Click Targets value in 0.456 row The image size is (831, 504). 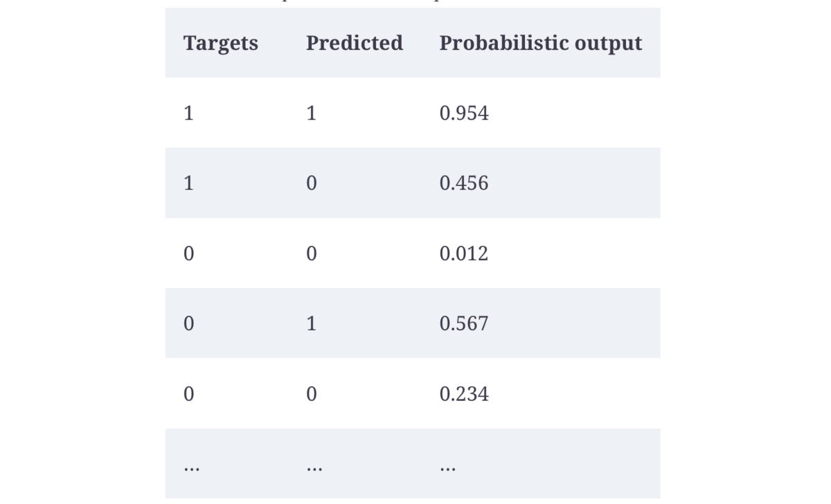click(188, 183)
